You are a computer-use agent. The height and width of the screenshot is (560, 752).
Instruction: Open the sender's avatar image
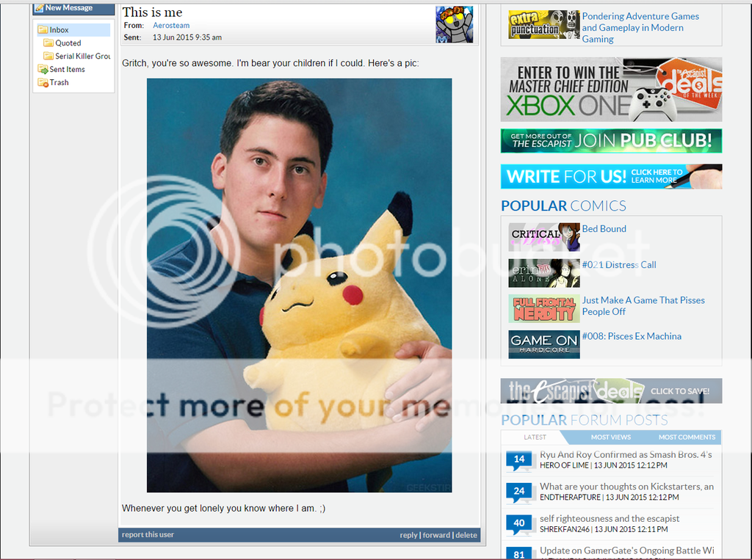[454, 24]
